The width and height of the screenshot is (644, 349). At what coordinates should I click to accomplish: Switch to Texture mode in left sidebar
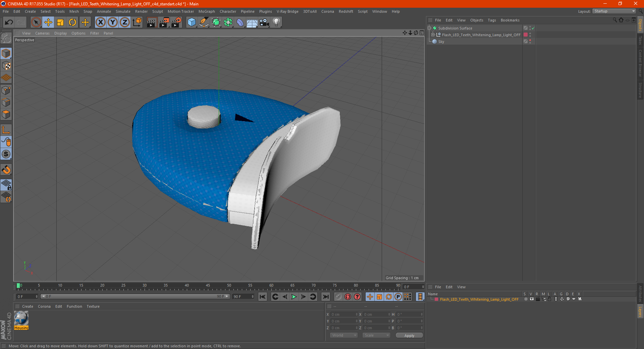point(6,66)
